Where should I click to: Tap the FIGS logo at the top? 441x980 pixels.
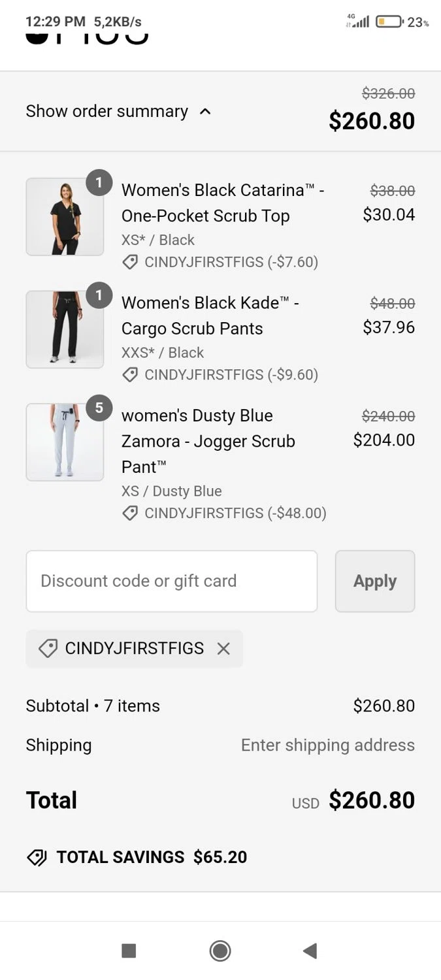(x=87, y=36)
